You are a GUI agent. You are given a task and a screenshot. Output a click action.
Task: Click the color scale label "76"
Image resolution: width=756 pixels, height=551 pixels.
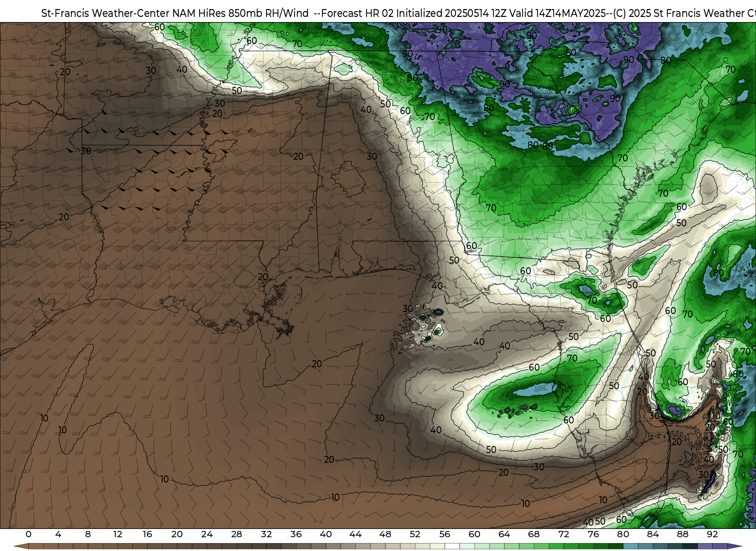(593, 534)
